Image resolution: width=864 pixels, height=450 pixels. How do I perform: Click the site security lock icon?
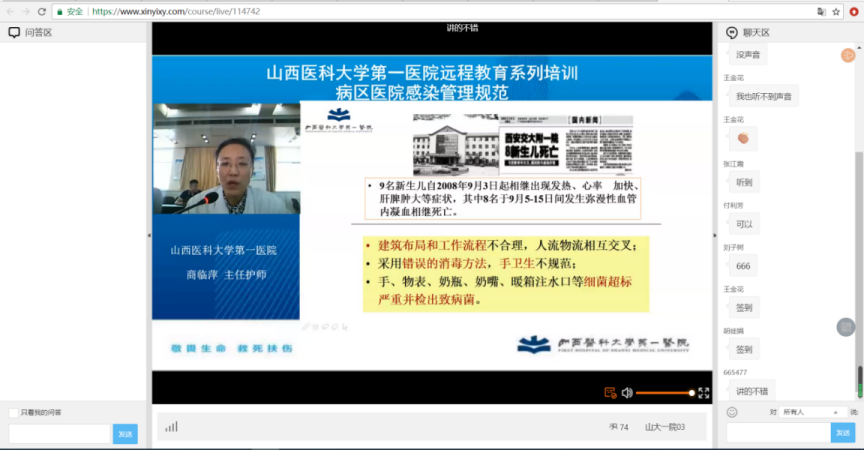pyautogui.click(x=60, y=12)
